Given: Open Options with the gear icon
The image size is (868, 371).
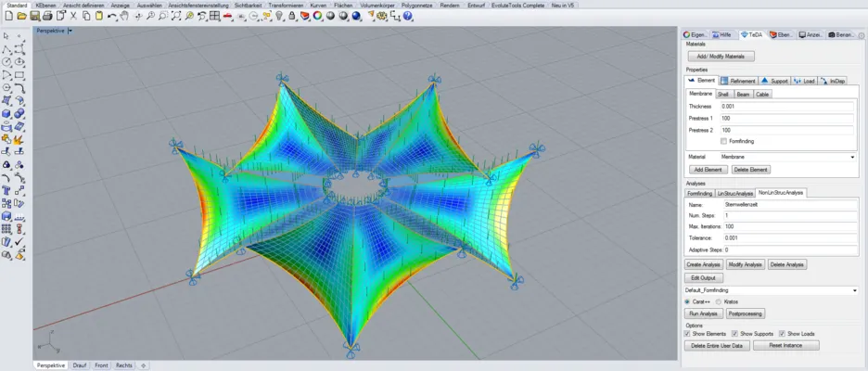Looking at the screenshot, I should click(x=381, y=16).
